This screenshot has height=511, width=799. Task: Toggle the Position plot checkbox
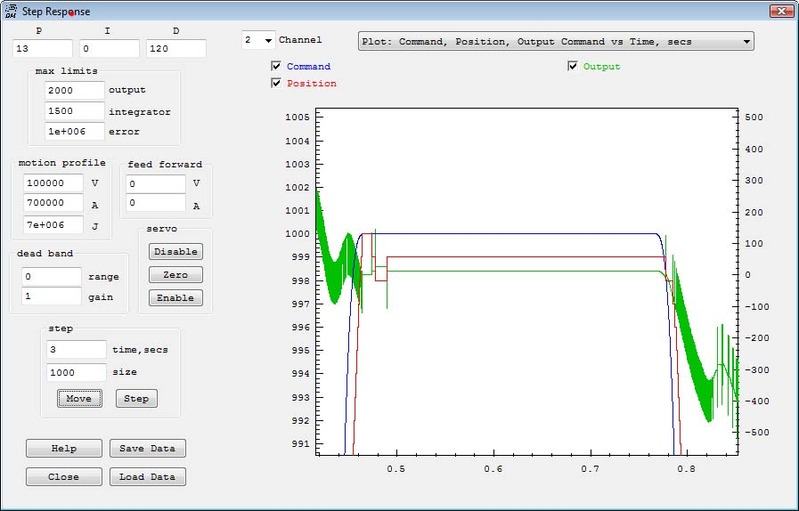[277, 84]
